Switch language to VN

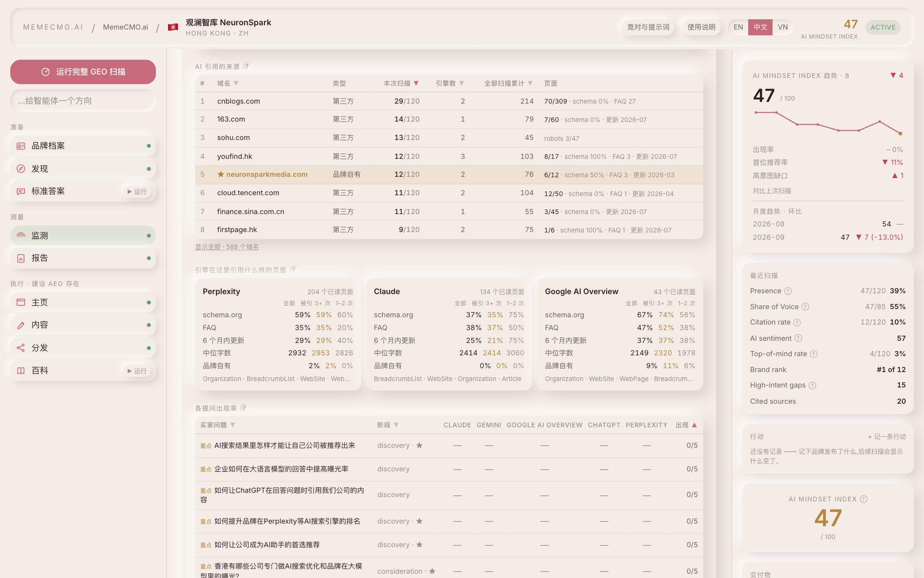tap(783, 27)
